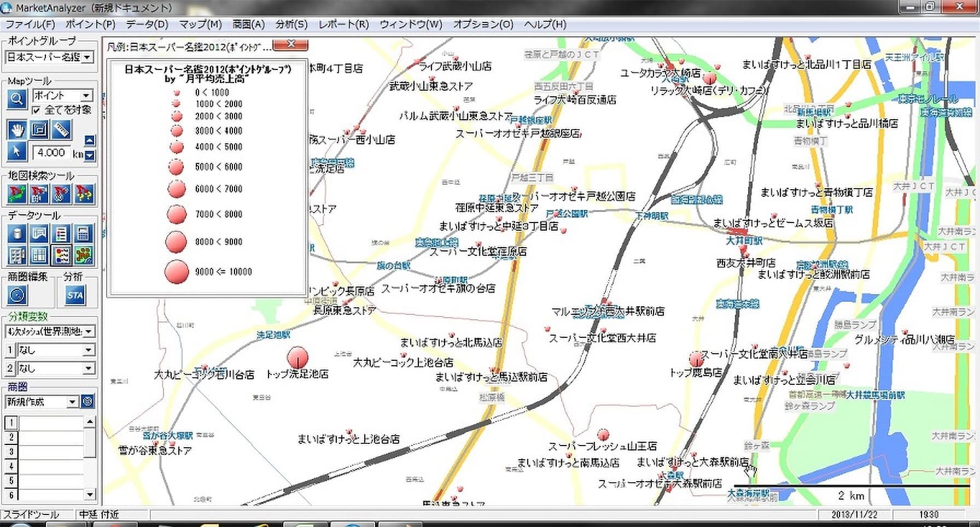This screenshot has height=527, width=980.
Task: Open the 分析(S) menu
Action: [291, 25]
